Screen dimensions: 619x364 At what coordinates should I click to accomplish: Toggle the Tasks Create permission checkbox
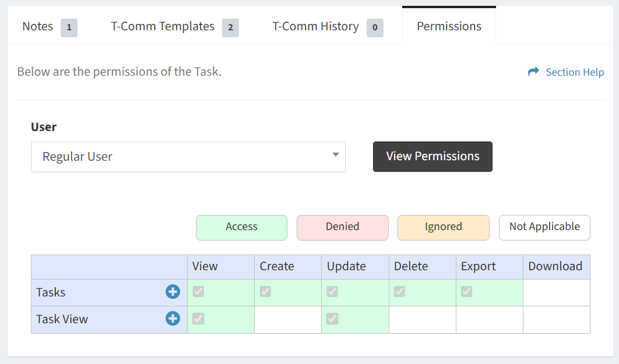click(x=265, y=292)
